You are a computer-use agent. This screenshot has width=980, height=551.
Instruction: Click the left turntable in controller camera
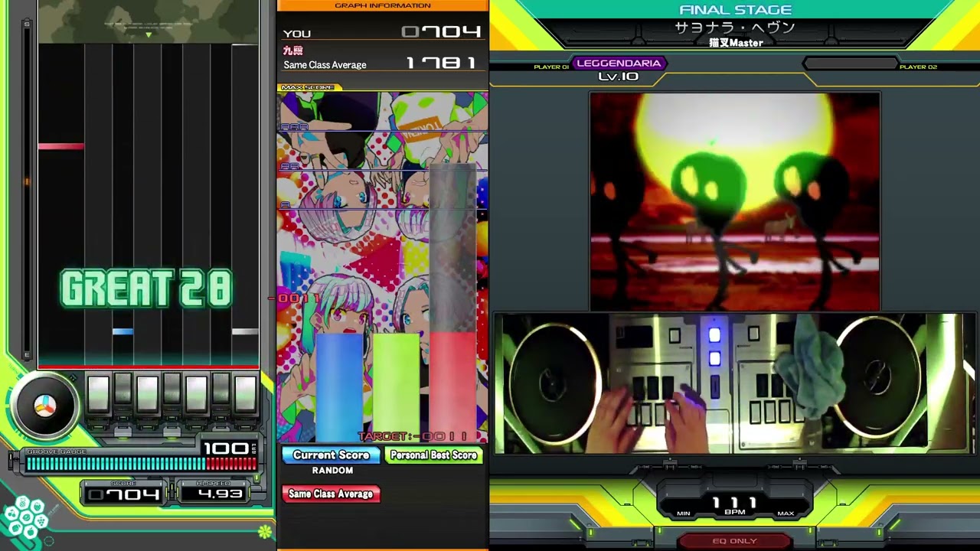tap(555, 383)
